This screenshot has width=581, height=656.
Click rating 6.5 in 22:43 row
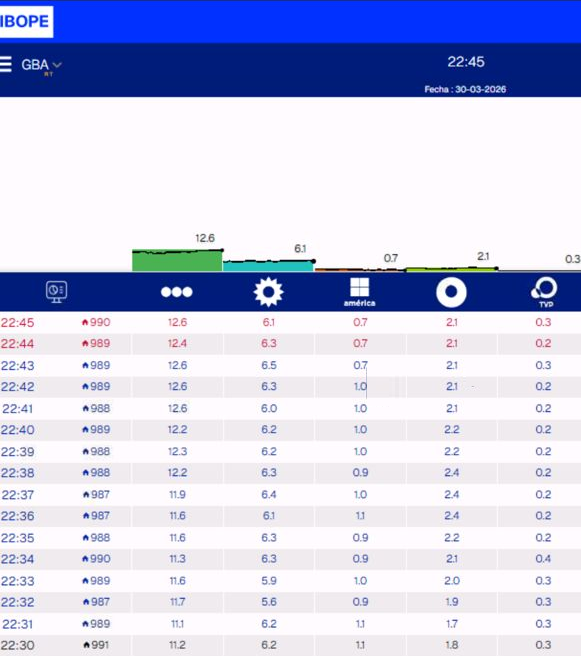pyautogui.click(x=269, y=365)
